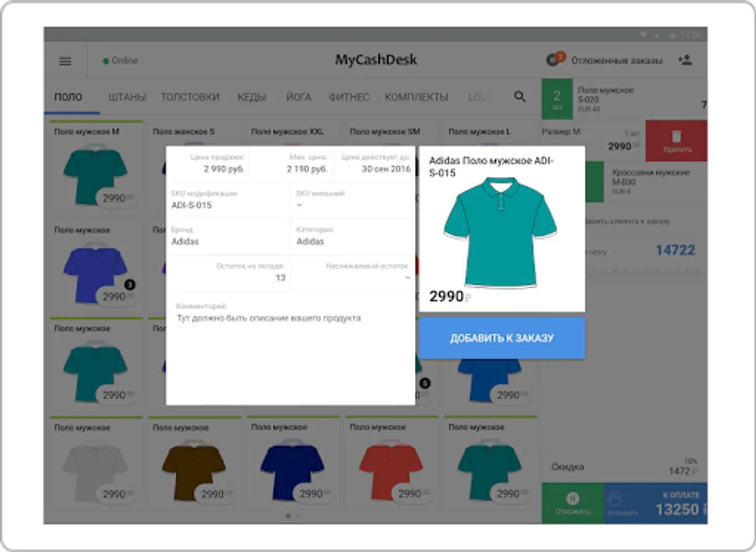Viewport: 756px width, 552px height.
Task: Click the popup title Adidas Поло мужское
Action: tap(491, 167)
